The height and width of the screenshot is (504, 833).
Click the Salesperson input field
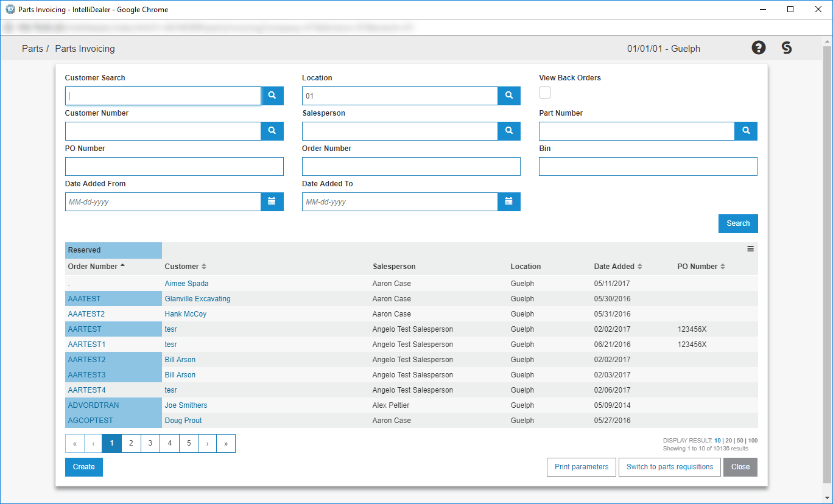[x=400, y=131]
